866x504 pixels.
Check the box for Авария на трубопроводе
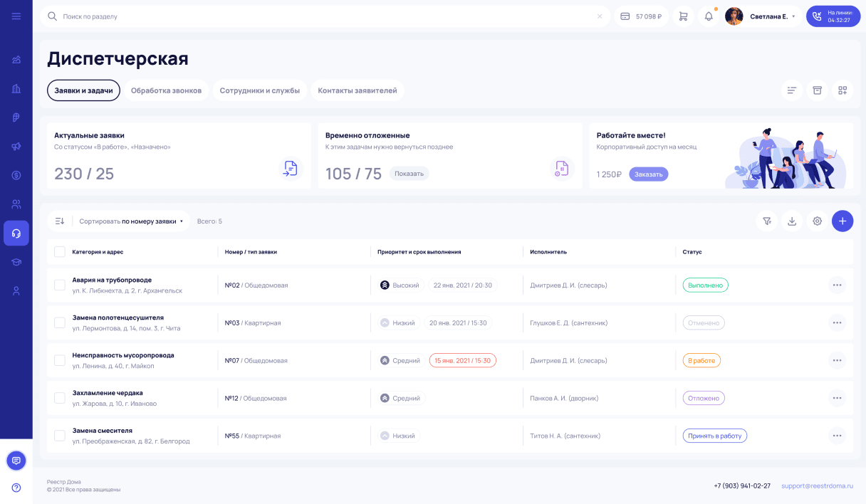[x=60, y=285]
